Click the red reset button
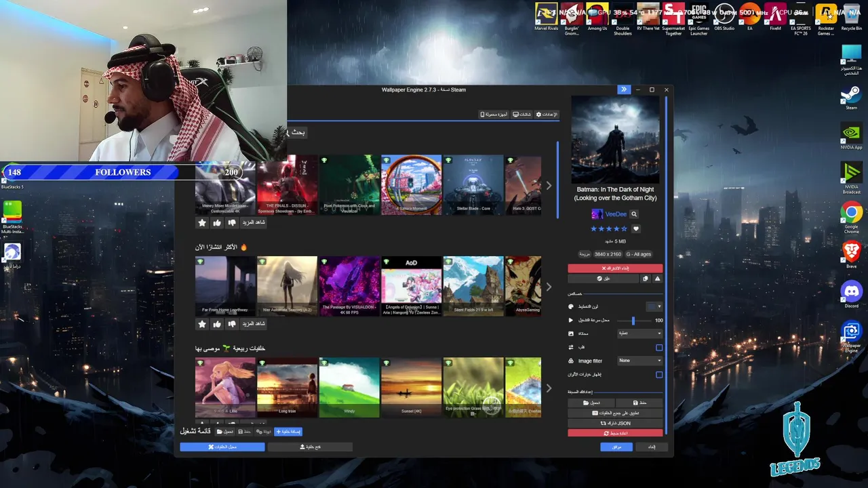The height and width of the screenshot is (488, 868). click(615, 433)
